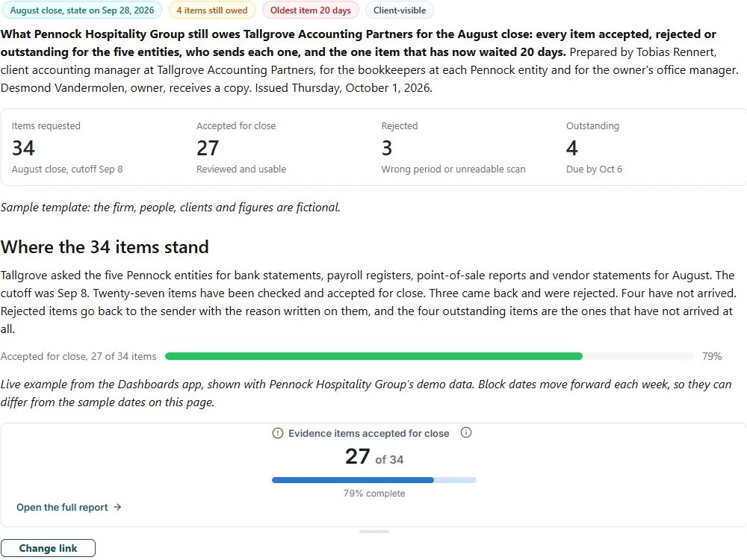Click the blue 79% complete progress bar

point(374,480)
